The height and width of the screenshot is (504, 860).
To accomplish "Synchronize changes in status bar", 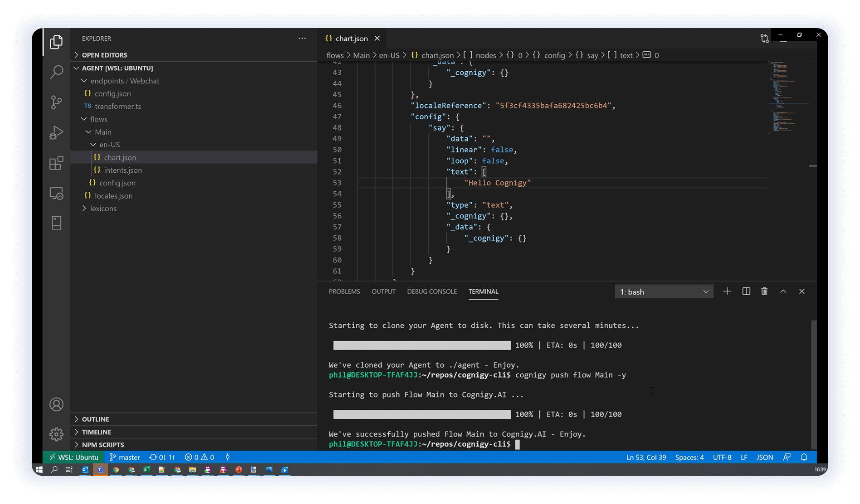I will (x=162, y=457).
